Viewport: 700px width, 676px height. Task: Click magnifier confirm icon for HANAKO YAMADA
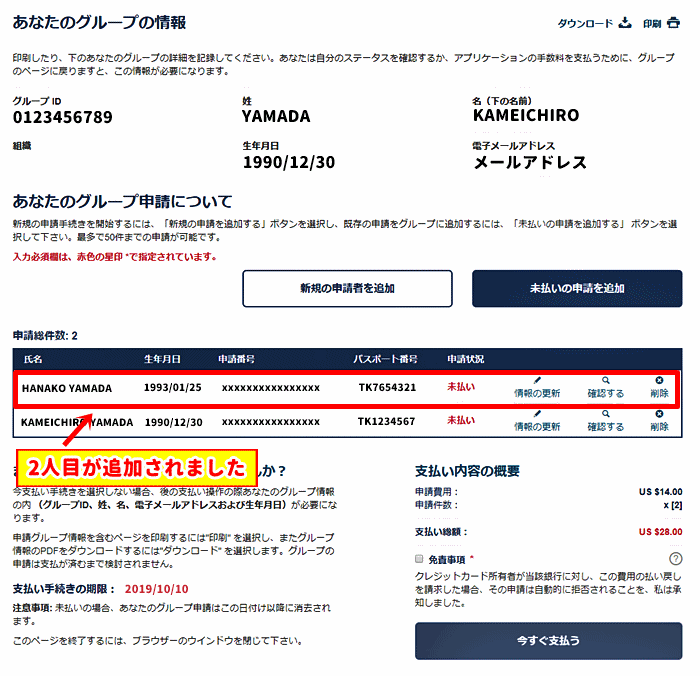coord(606,381)
